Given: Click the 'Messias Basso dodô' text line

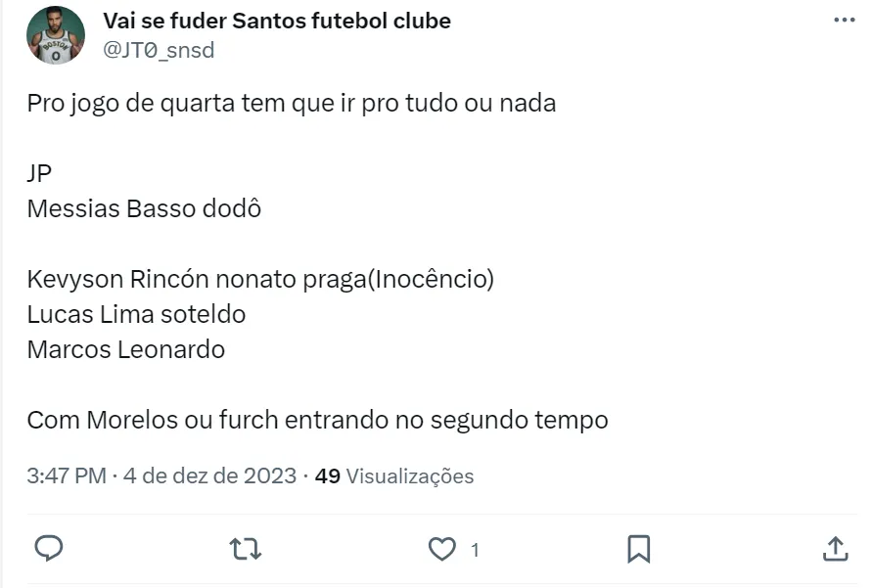Looking at the screenshot, I should coord(144,208).
